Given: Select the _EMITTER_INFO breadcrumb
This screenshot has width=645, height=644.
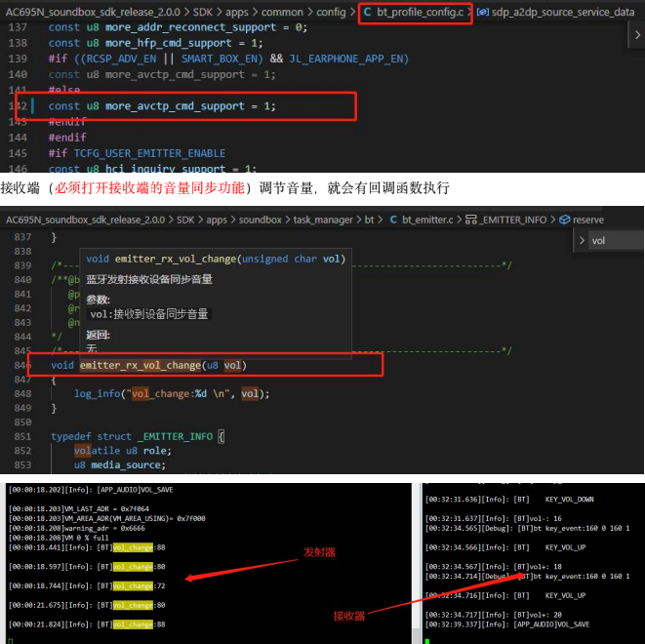Looking at the screenshot, I should click(512, 220).
